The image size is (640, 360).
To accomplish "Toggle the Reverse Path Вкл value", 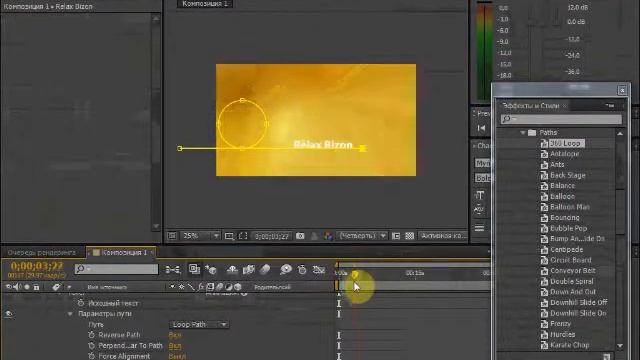I will tap(175, 335).
